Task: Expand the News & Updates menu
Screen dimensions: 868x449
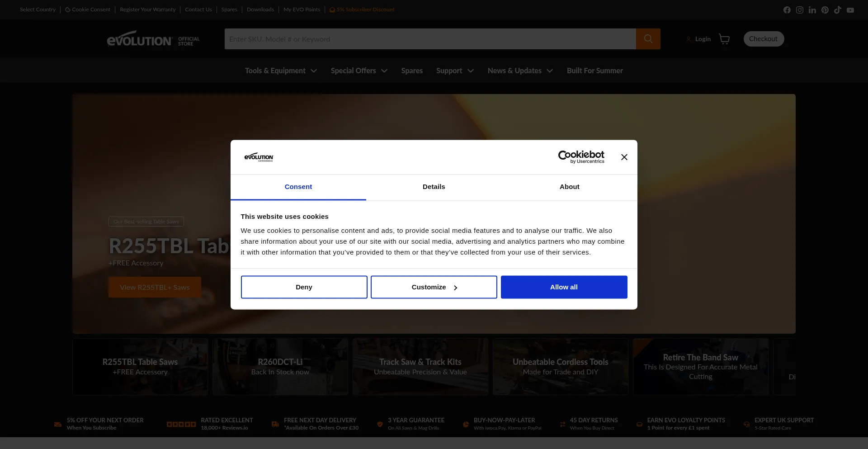Action: 520,71
